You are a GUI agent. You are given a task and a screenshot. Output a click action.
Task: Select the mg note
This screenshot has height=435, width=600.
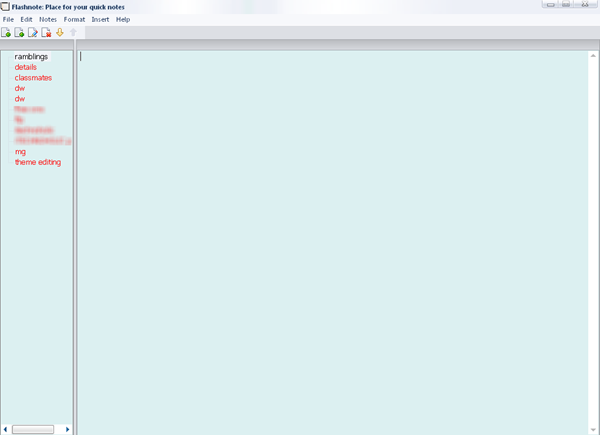point(20,152)
